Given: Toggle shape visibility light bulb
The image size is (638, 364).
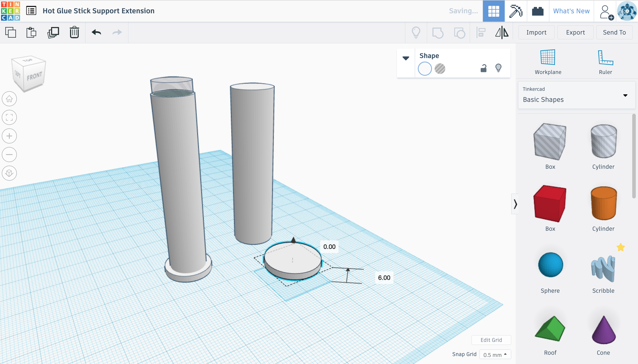Looking at the screenshot, I should tap(498, 68).
